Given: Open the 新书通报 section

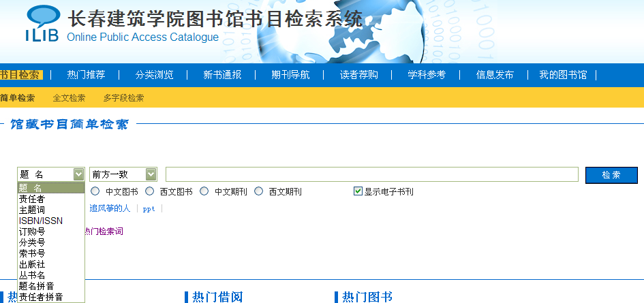Looking at the screenshot, I should tap(222, 75).
